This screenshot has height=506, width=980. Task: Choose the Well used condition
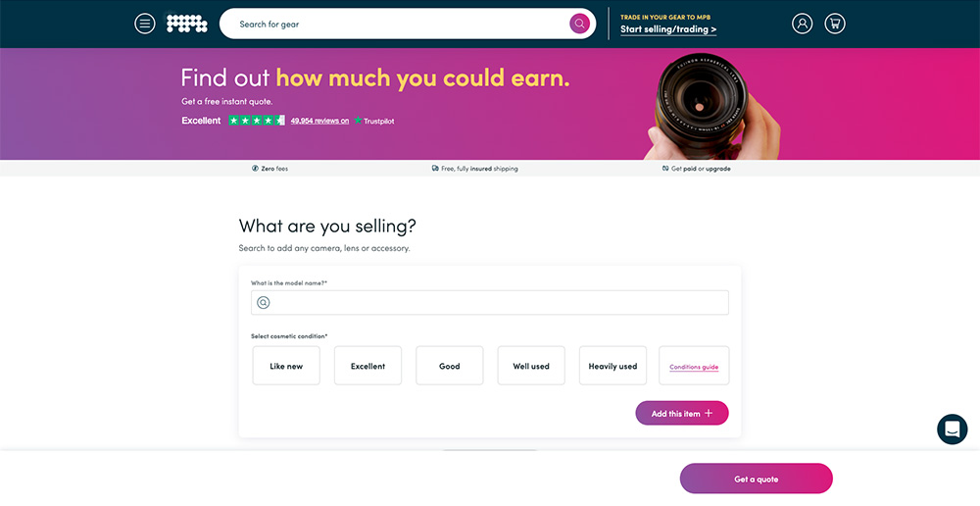click(531, 366)
